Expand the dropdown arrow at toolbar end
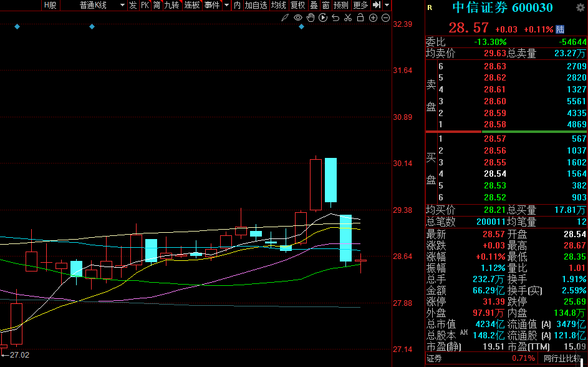The image size is (588, 367). [387, 5]
